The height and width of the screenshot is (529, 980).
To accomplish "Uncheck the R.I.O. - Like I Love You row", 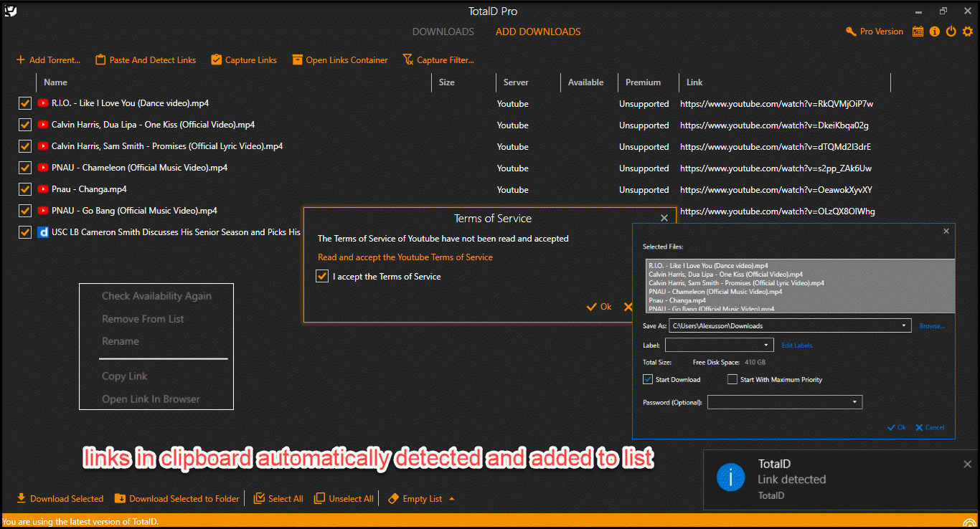I will (25, 103).
